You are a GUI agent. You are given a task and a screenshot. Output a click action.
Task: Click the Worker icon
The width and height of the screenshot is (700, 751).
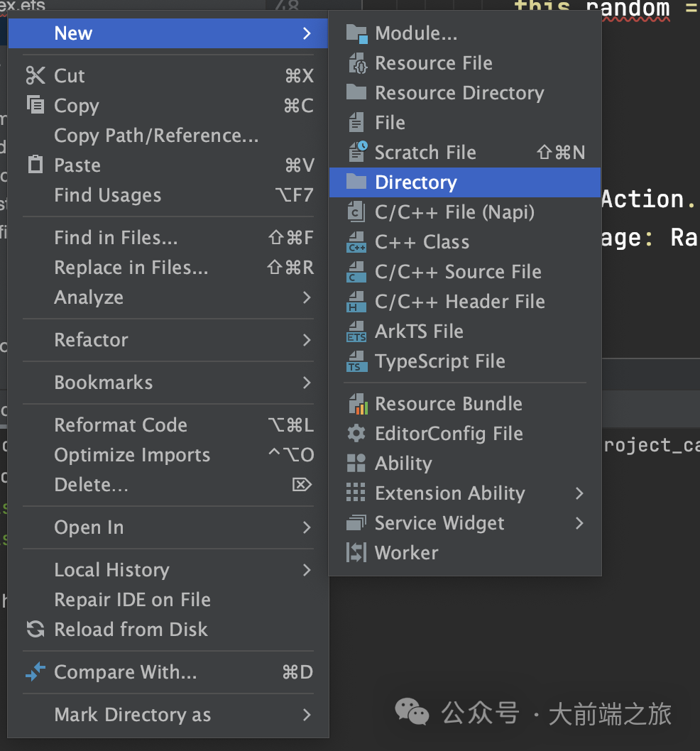tap(356, 553)
